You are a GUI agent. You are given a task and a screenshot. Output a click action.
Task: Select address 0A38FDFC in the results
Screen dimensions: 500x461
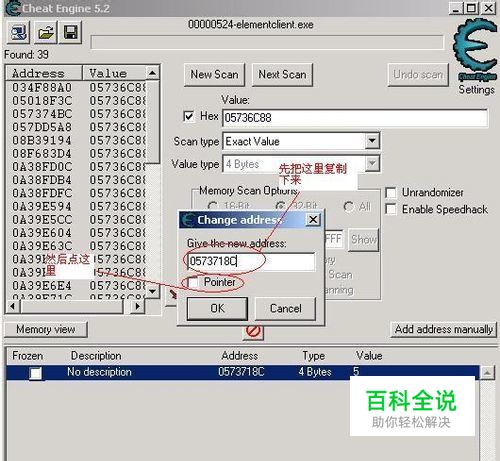click(x=42, y=193)
